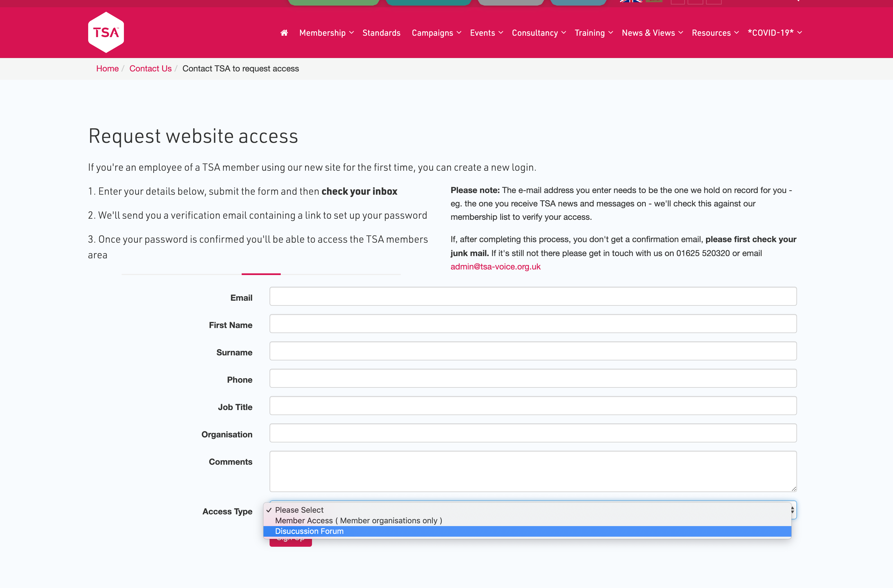Focus the First Name input field

(533, 324)
